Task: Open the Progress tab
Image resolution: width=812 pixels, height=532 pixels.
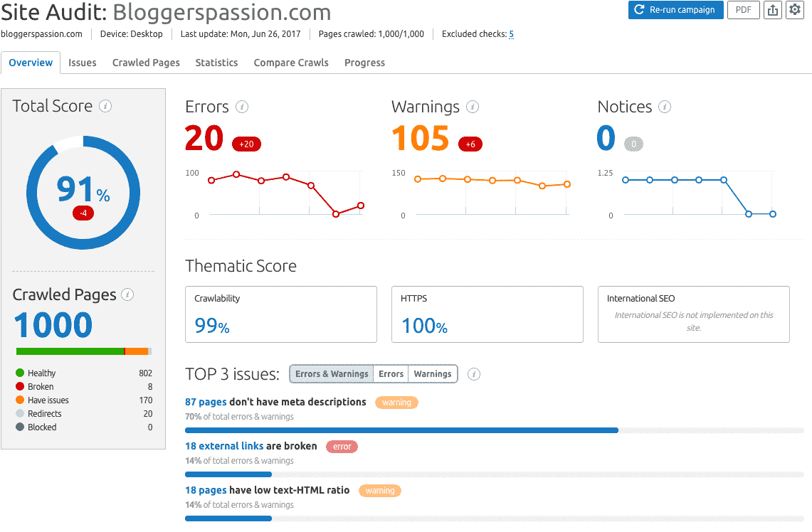Action: (x=364, y=63)
